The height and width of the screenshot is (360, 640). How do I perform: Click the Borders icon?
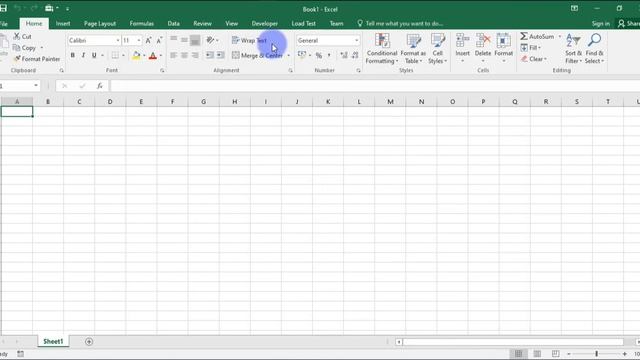115,55
